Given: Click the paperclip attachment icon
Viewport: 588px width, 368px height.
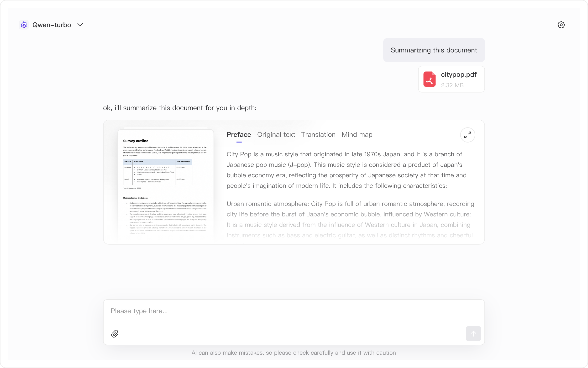Looking at the screenshot, I should pyautogui.click(x=115, y=333).
